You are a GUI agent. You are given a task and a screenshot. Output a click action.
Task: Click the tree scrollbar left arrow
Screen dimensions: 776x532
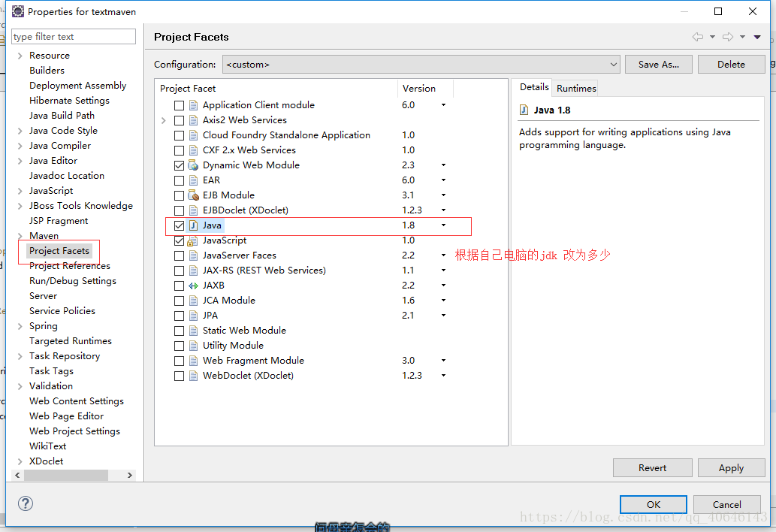(x=18, y=475)
